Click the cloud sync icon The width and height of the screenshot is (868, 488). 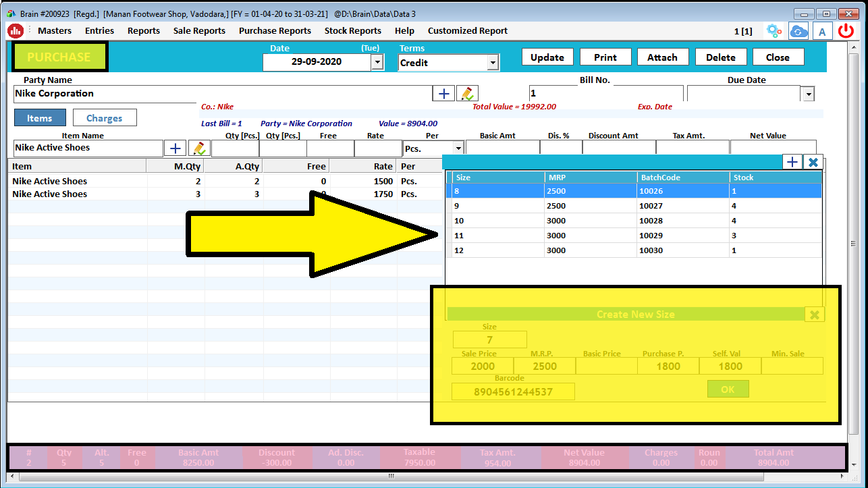(x=798, y=30)
